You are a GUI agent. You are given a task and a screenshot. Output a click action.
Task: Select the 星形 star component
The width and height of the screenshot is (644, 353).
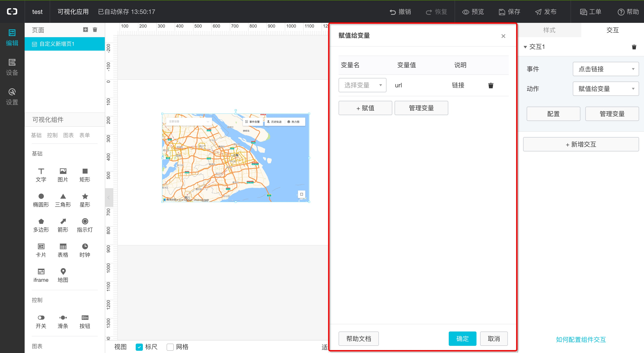pyautogui.click(x=85, y=200)
